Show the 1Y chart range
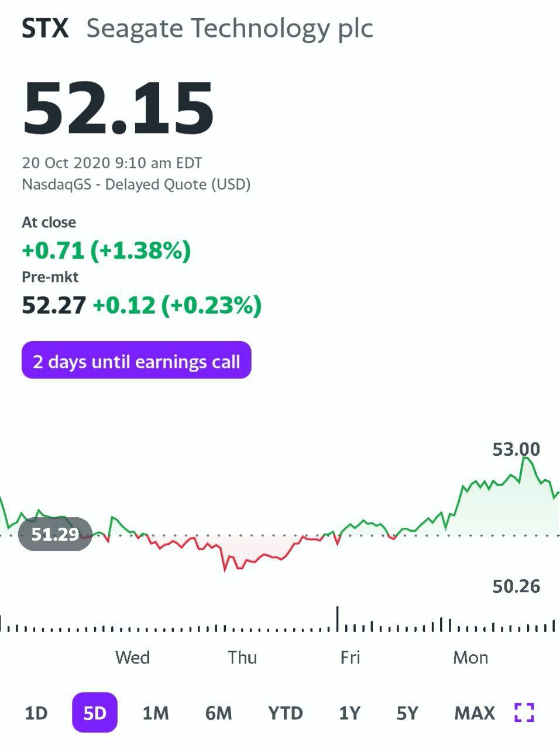The width and height of the screenshot is (560, 749). coord(349,713)
